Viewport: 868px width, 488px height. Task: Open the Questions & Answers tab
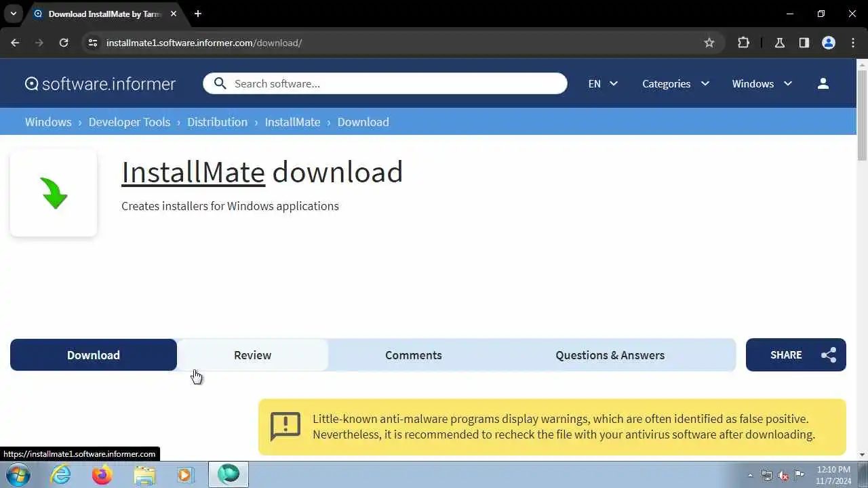pyautogui.click(x=610, y=355)
